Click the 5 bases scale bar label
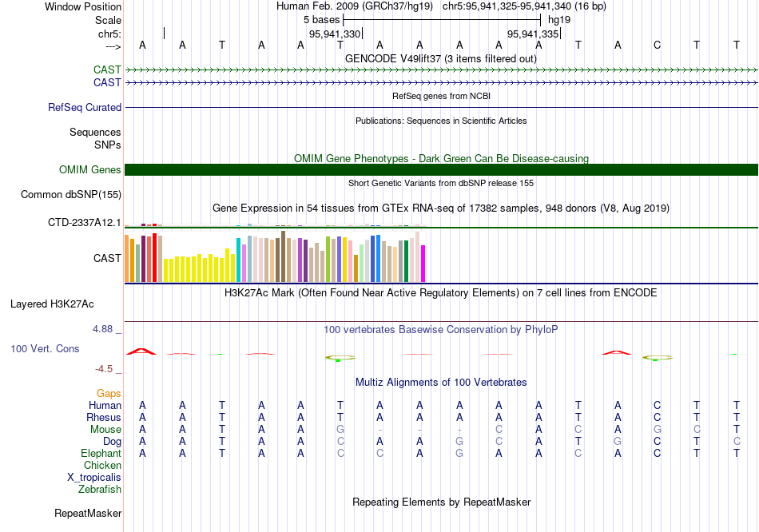Image resolution: width=759 pixels, height=532 pixels. pos(321,20)
